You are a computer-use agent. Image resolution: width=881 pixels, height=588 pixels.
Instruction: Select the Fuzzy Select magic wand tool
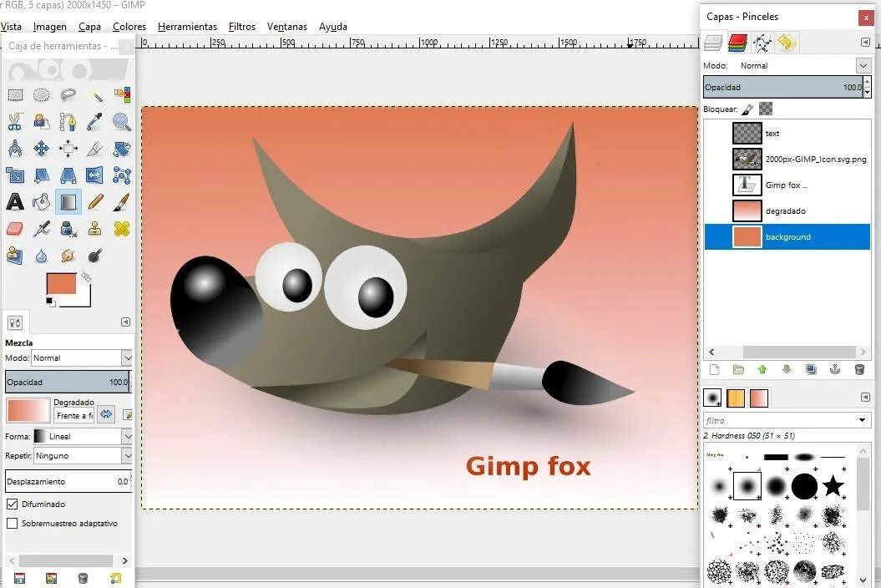click(95, 95)
